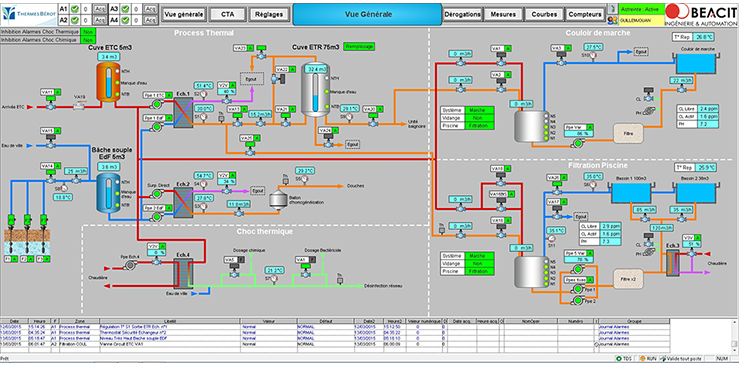
Task: Click the Filtre block in Couloir de marche
Action: 628,133
